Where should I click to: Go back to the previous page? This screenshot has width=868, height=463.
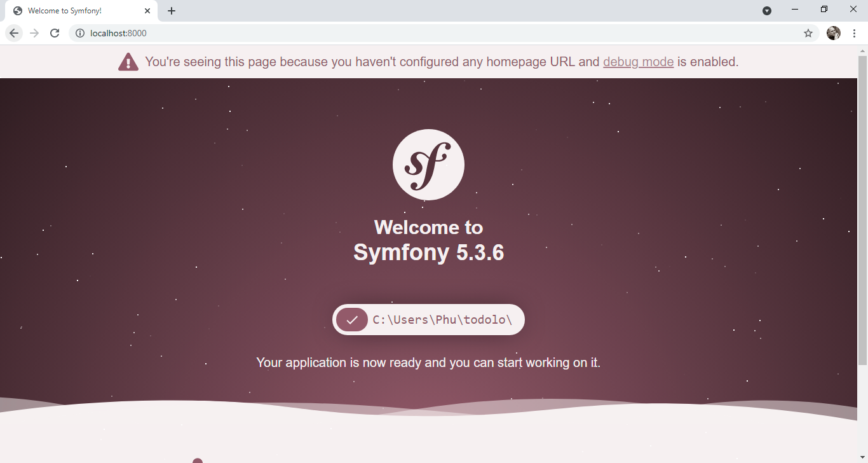(14, 33)
